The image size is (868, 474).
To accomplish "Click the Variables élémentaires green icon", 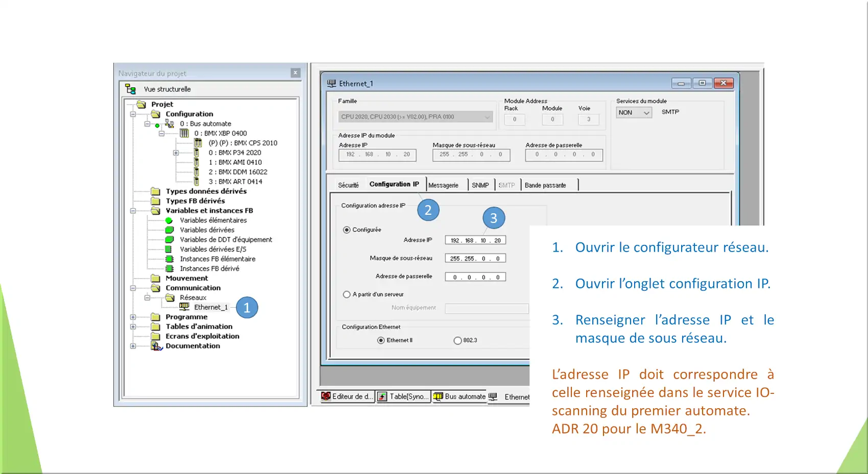I will (x=169, y=220).
